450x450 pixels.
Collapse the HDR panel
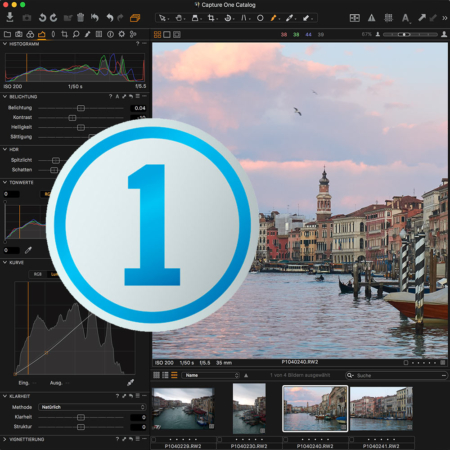[5, 149]
